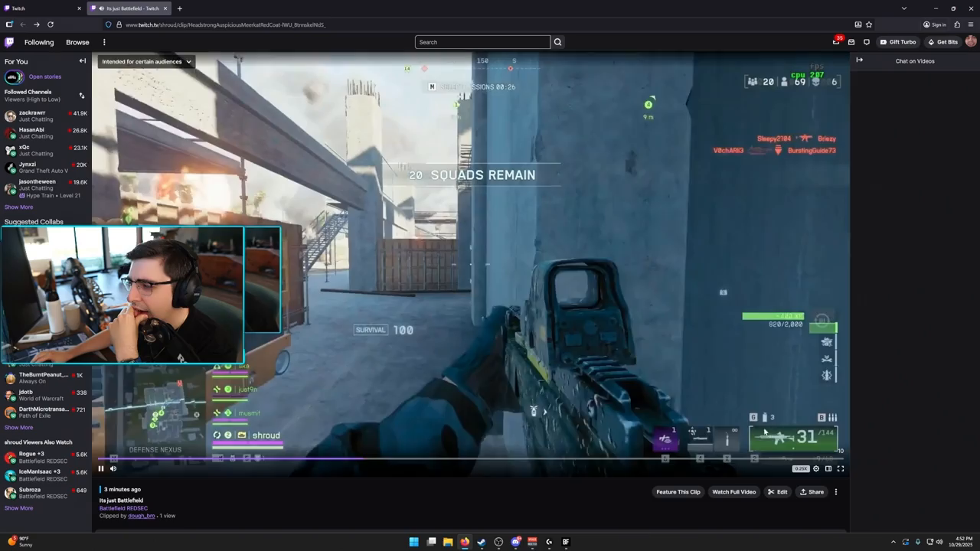Viewport: 980px width, 551px height.
Task: Open more options next to Share
Action: 836,492
